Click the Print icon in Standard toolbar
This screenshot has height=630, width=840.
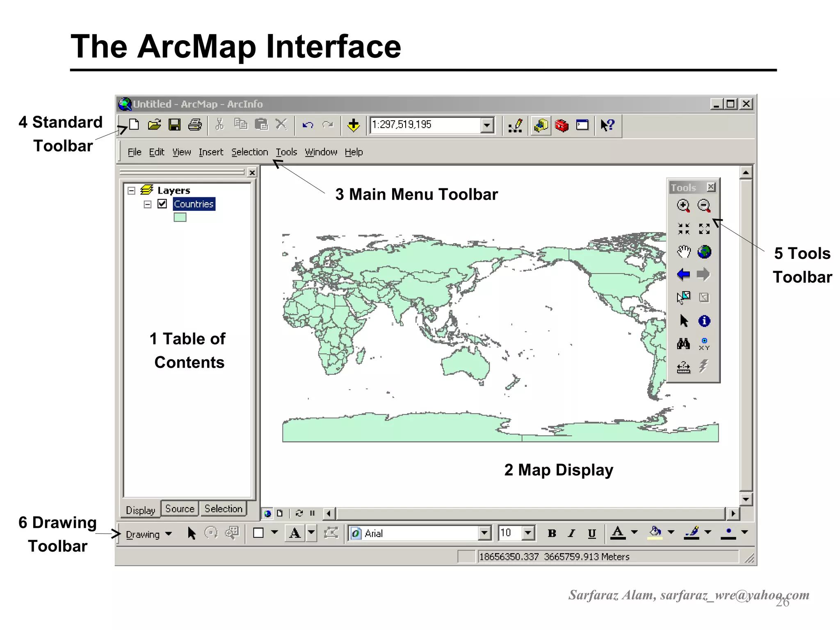195,124
